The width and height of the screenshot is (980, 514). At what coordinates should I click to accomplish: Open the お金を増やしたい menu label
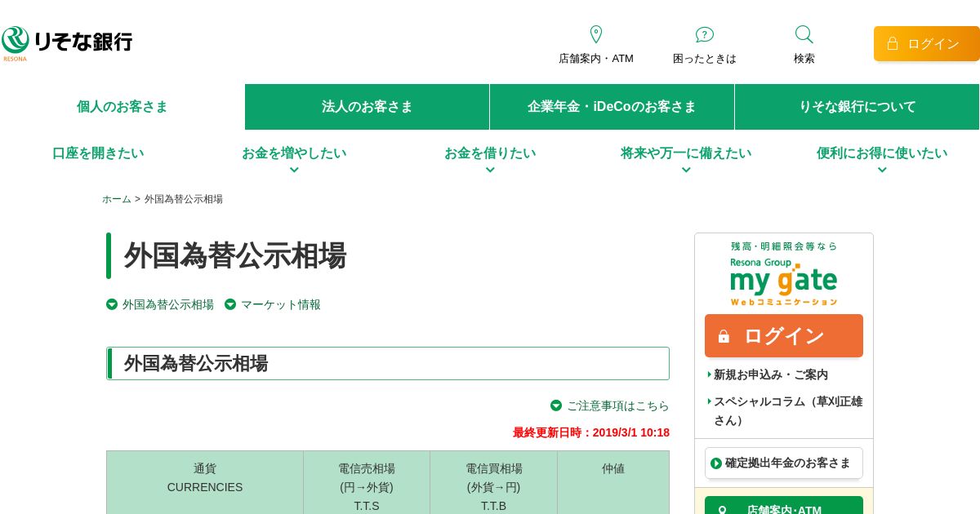point(294,153)
